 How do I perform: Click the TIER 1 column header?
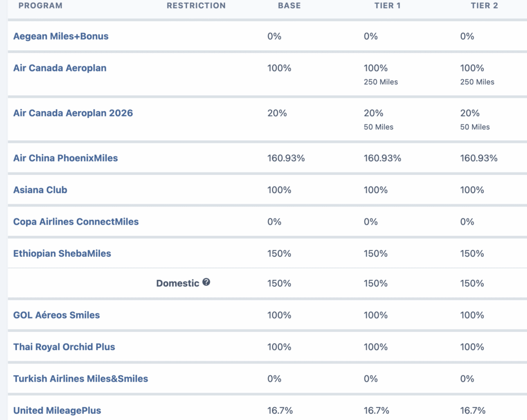click(x=388, y=6)
